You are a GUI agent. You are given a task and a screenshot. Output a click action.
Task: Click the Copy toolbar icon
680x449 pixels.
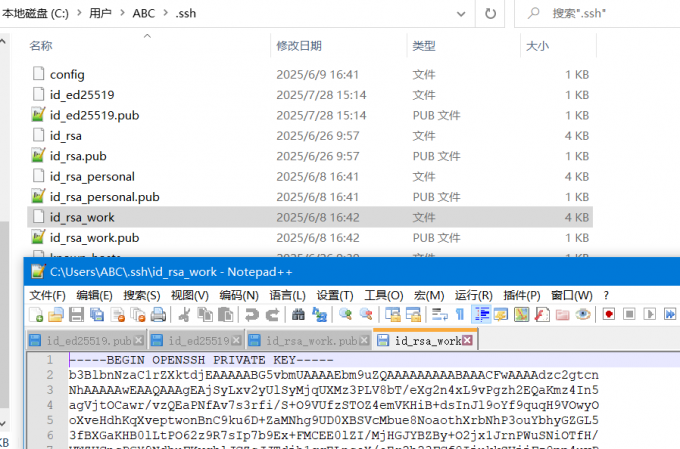click(x=205, y=315)
